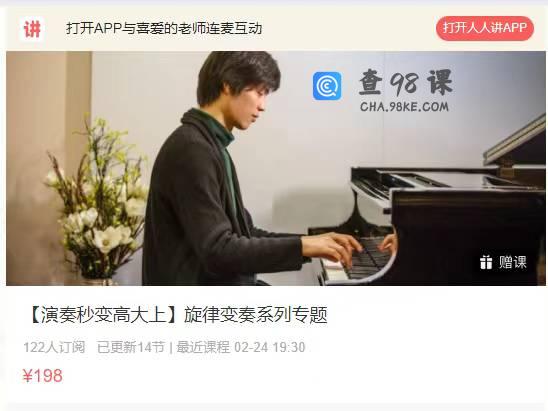The image size is (548, 411).
Task: Click the gift box icon
Action: pyautogui.click(x=486, y=262)
